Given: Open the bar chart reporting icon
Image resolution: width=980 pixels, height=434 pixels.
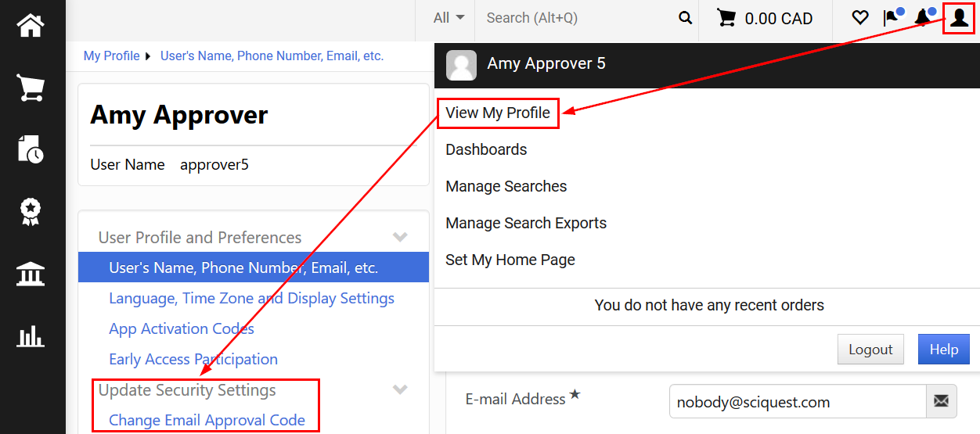Looking at the screenshot, I should (x=31, y=337).
